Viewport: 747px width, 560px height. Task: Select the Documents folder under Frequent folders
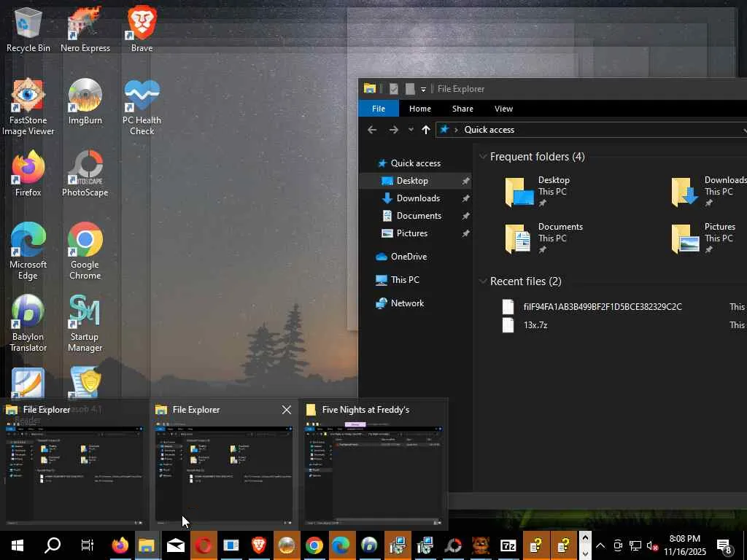pos(544,238)
